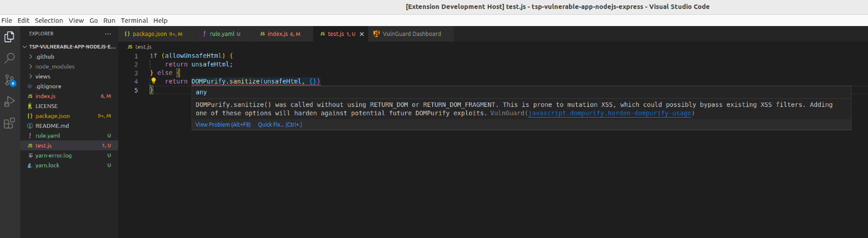Open the File menu

click(7, 20)
